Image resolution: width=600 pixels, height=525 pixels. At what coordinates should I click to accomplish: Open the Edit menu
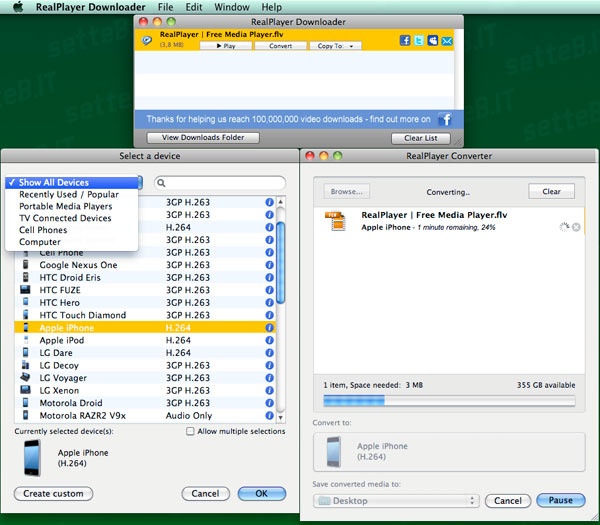pos(192,7)
